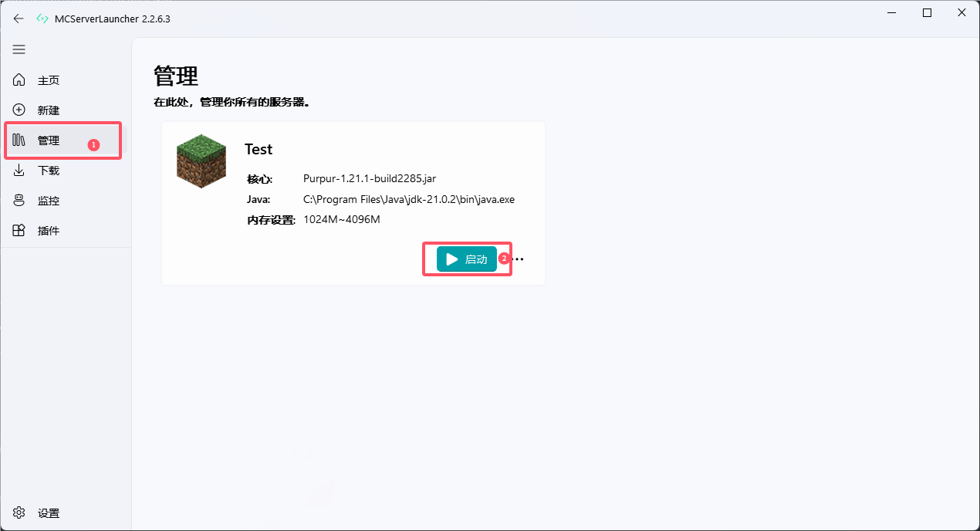Click the 内存设置: label

272,220
